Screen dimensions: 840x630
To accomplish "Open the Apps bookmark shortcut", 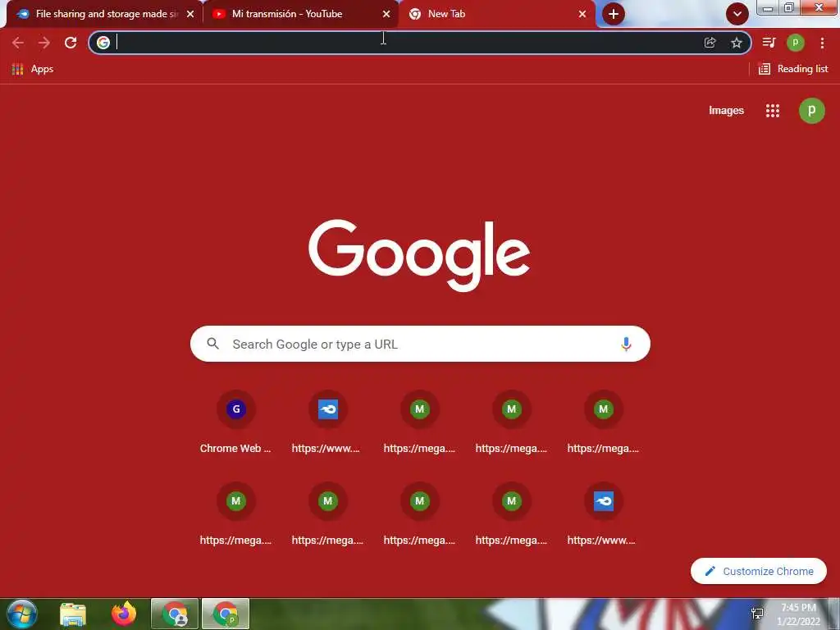I will [x=32, y=69].
